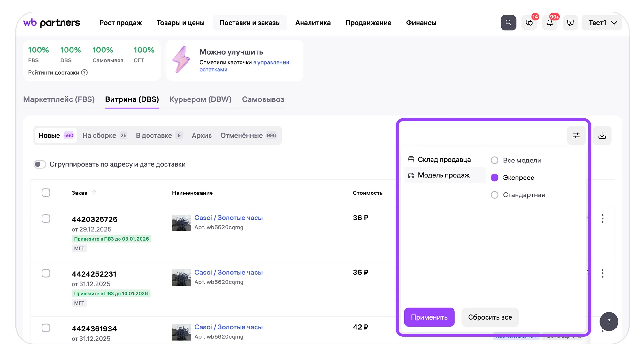Click the download orders icon
644x356 pixels.
pyautogui.click(x=602, y=135)
